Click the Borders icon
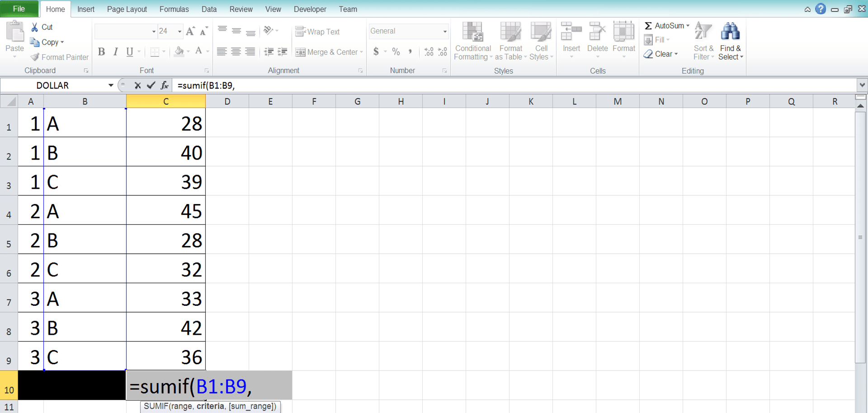868x413 pixels. 155,52
